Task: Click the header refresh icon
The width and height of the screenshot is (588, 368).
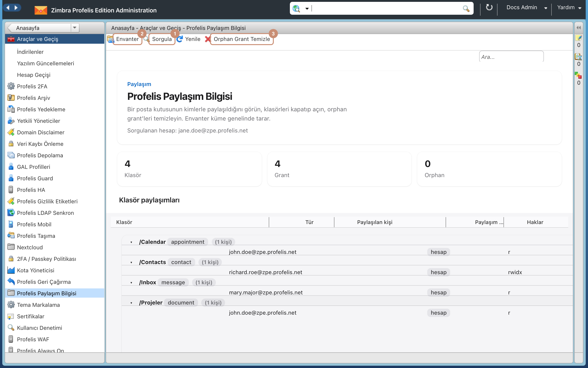Action: pyautogui.click(x=489, y=8)
